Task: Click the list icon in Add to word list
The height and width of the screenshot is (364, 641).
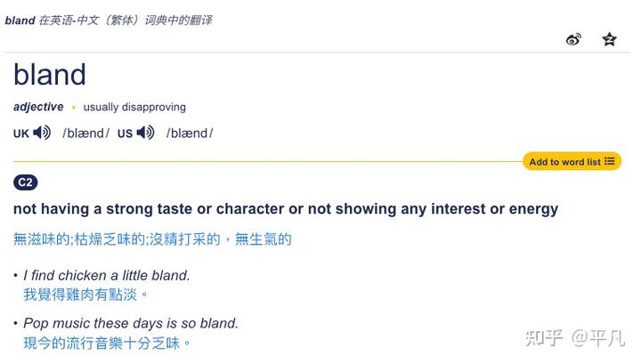Action: [610, 161]
